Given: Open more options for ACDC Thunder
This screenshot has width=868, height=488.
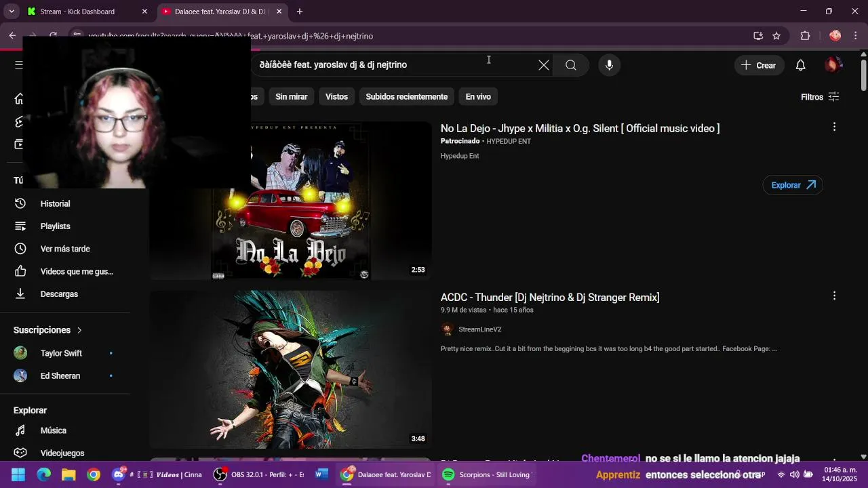Looking at the screenshot, I should point(834,296).
